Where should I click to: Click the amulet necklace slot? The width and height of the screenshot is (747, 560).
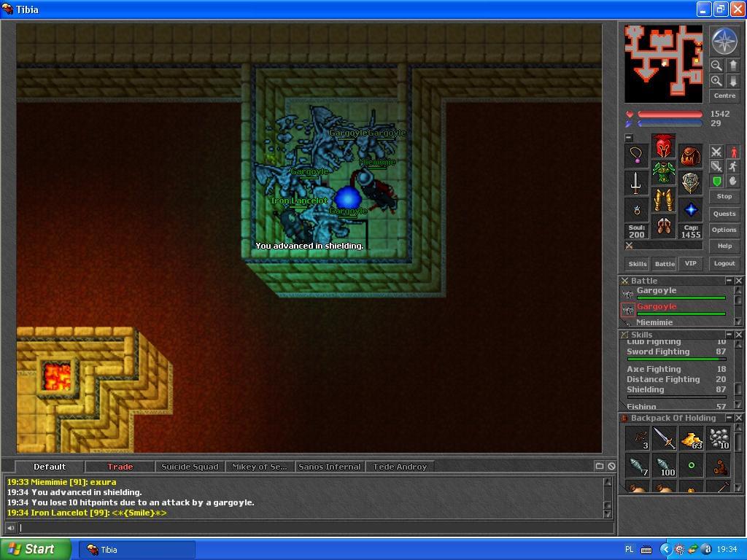point(637,156)
